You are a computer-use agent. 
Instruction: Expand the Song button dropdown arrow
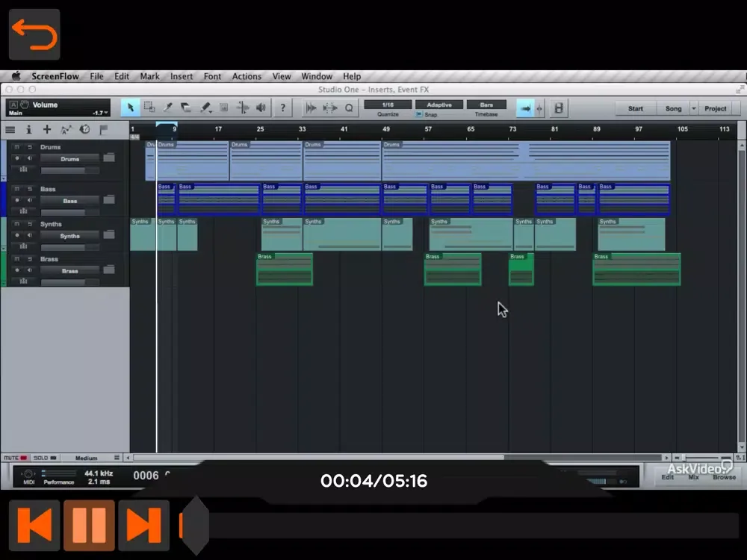pos(694,108)
